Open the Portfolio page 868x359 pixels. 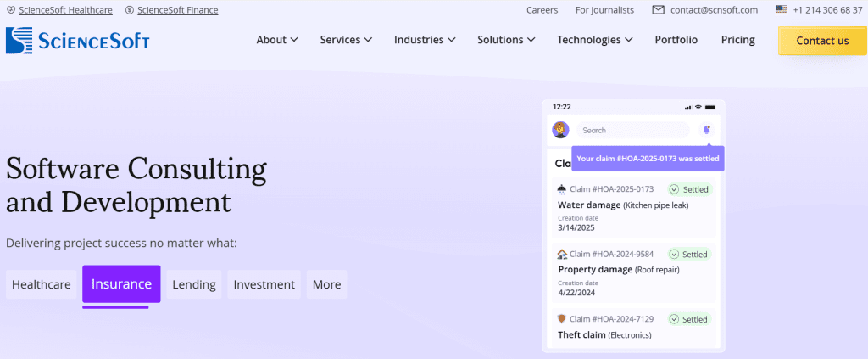coord(676,40)
